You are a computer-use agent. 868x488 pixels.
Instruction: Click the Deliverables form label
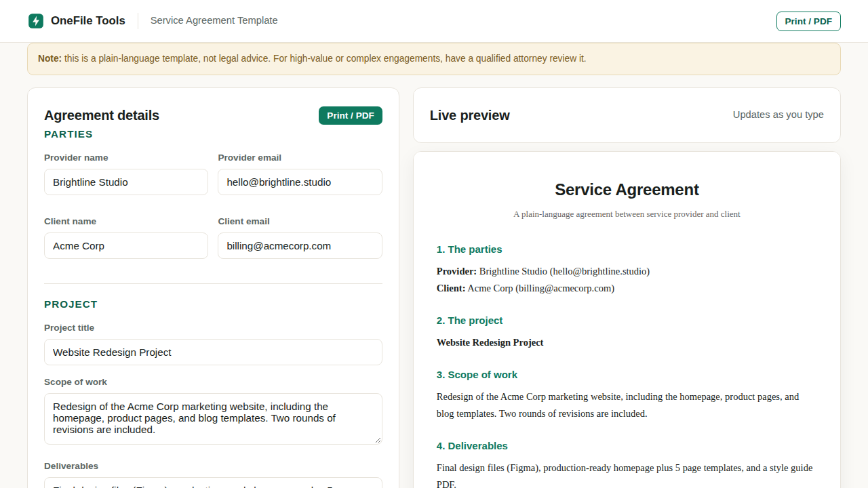tap(71, 466)
